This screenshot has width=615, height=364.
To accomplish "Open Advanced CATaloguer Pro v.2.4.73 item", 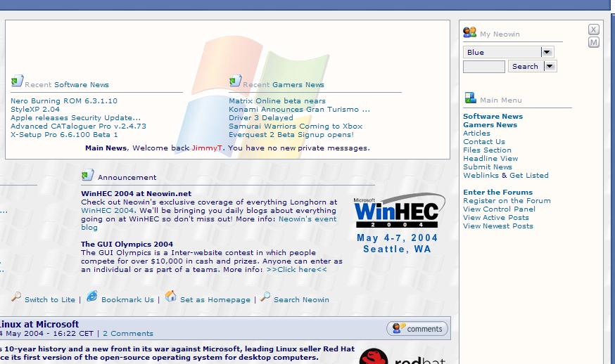I will (x=78, y=126).
